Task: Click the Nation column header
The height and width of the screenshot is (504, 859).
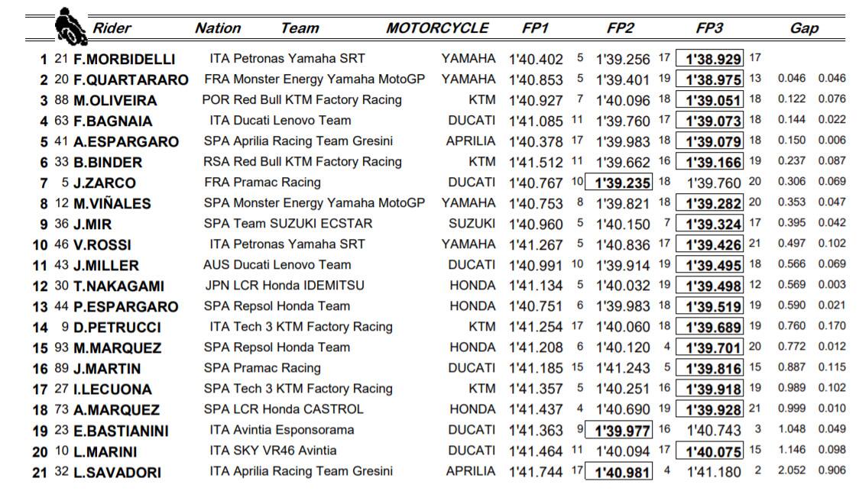Action: (218, 28)
